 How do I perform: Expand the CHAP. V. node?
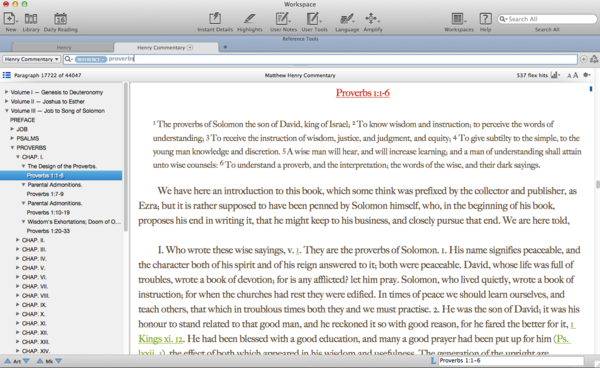click(x=18, y=268)
